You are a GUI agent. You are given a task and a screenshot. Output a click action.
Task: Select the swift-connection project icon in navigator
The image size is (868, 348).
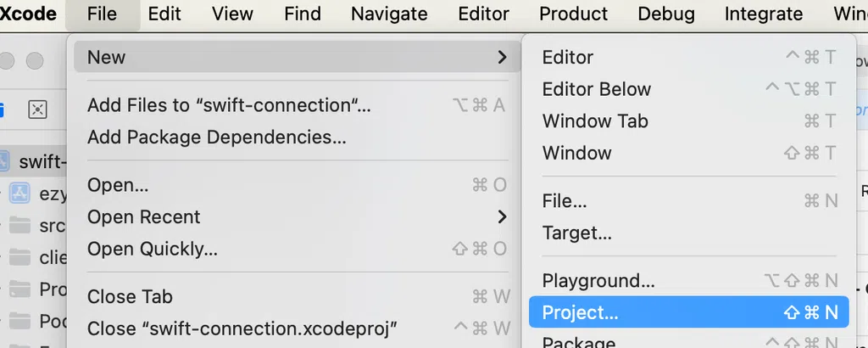pyautogui.click(x=4, y=161)
